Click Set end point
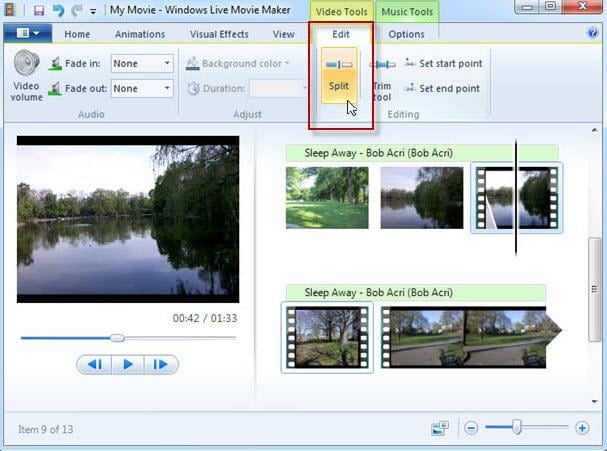 [442, 88]
